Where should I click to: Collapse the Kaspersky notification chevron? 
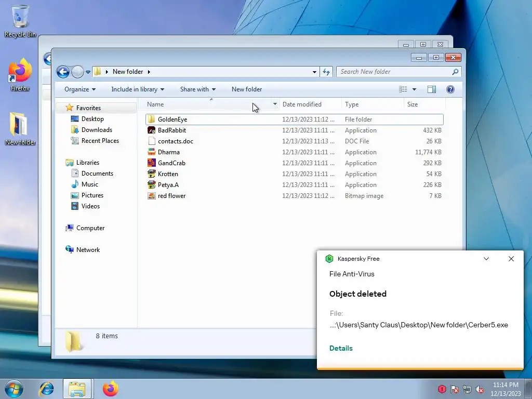486,259
